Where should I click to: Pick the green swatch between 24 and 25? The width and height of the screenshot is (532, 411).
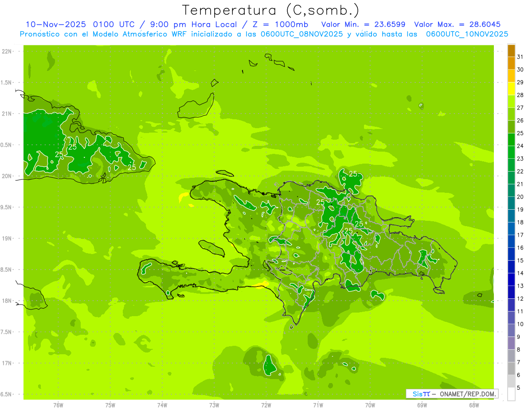511,140
